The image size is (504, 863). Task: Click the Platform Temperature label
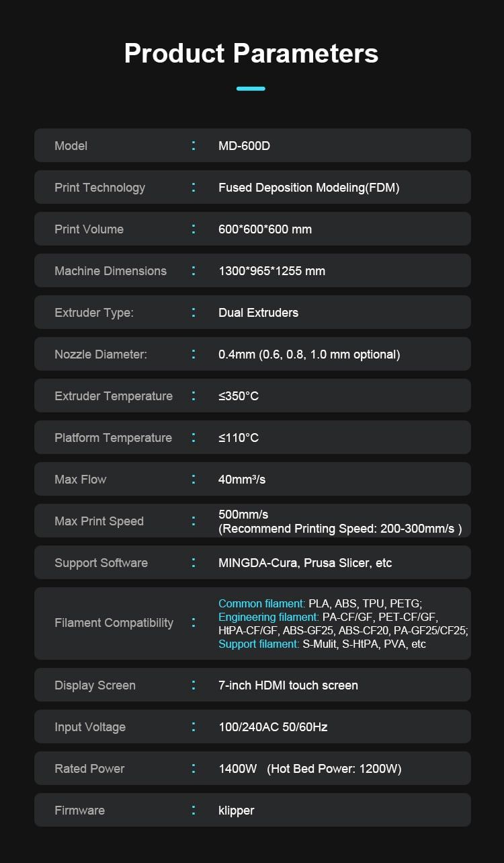coord(113,438)
